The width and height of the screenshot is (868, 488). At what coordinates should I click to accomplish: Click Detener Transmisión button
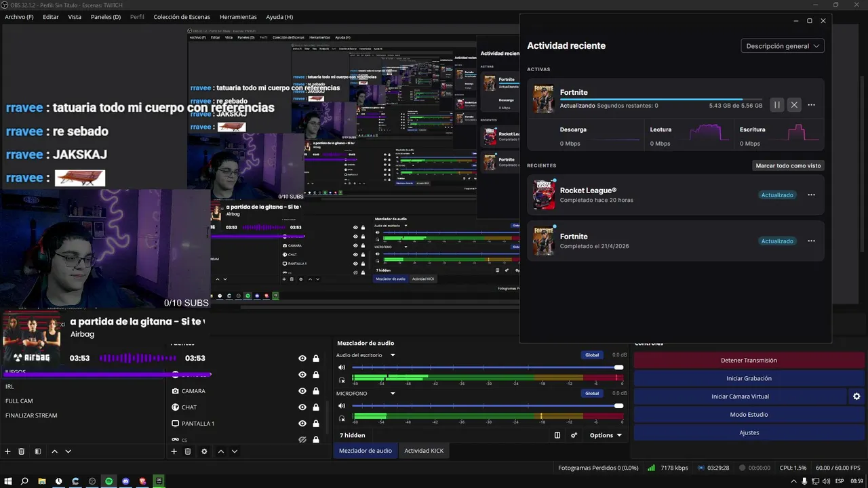tap(749, 361)
